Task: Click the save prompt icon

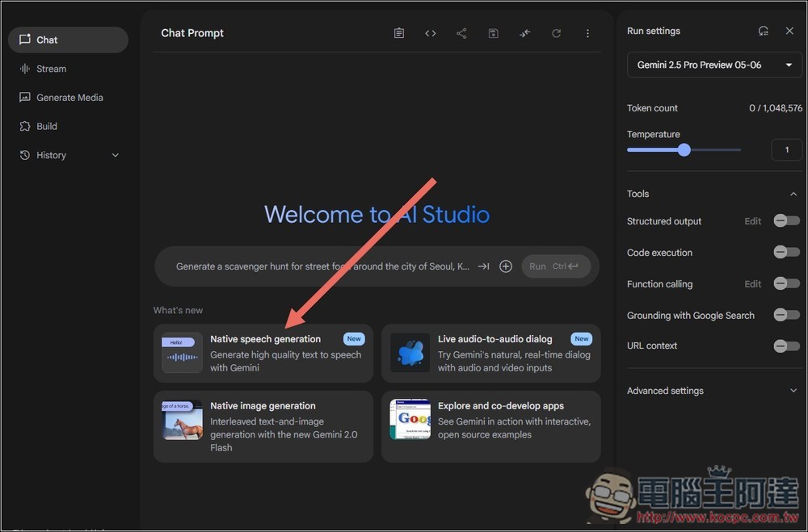Action: point(493,33)
